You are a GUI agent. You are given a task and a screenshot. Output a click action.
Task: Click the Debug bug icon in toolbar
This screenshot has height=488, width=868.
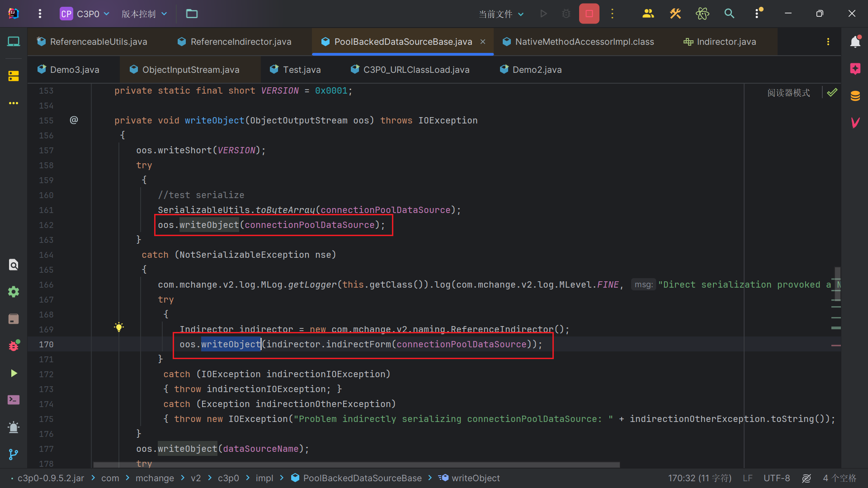click(566, 14)
